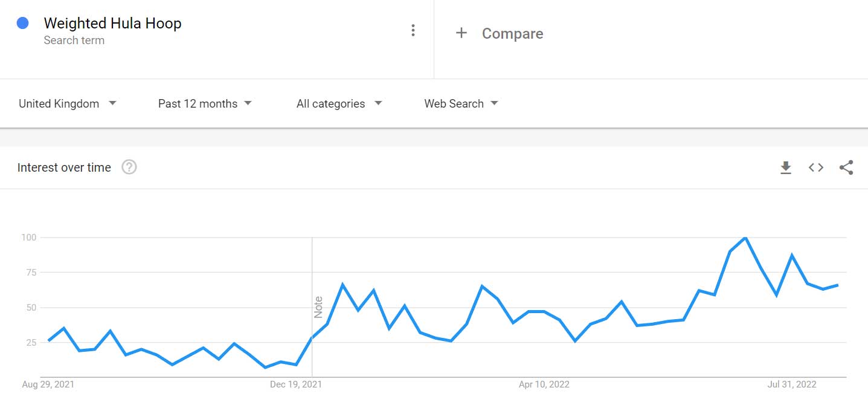Open the three-dot menu for search term

click(x=413, y=30)
